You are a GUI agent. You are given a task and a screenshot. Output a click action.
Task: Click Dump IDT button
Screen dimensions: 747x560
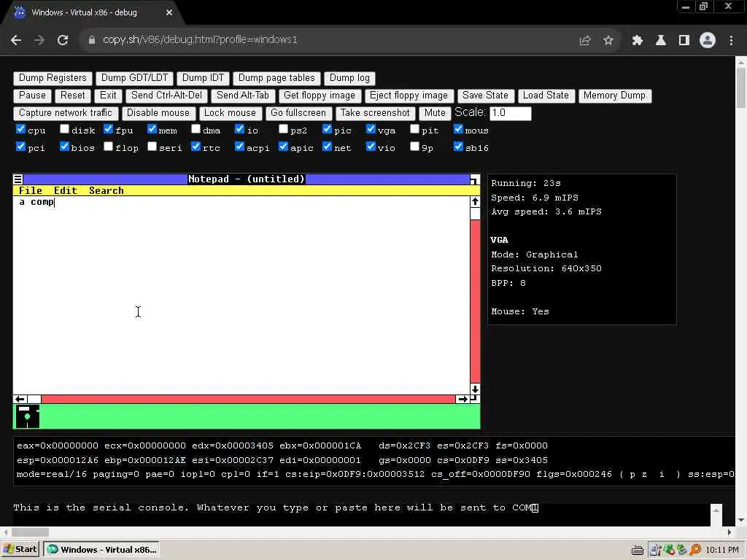(203, 78)
